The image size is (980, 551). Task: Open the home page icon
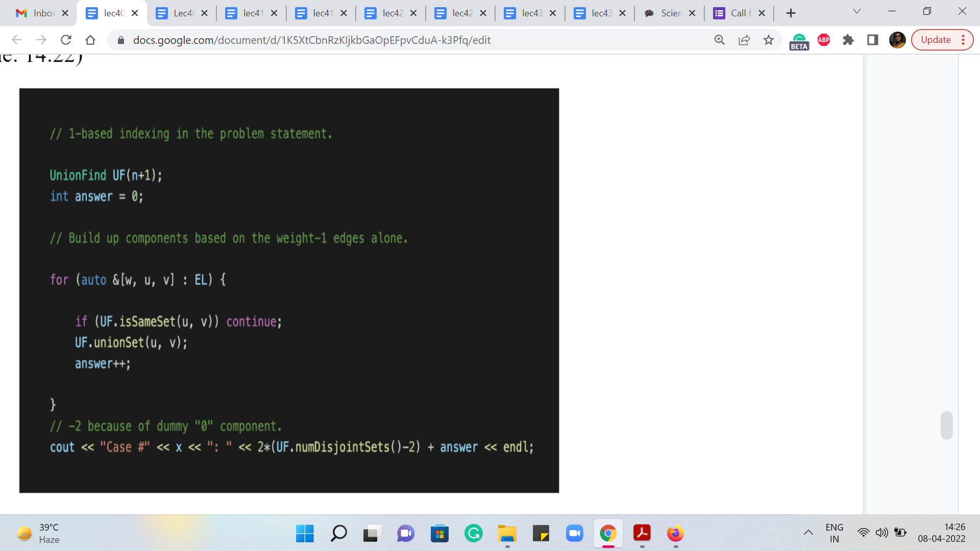pos(90,40)
